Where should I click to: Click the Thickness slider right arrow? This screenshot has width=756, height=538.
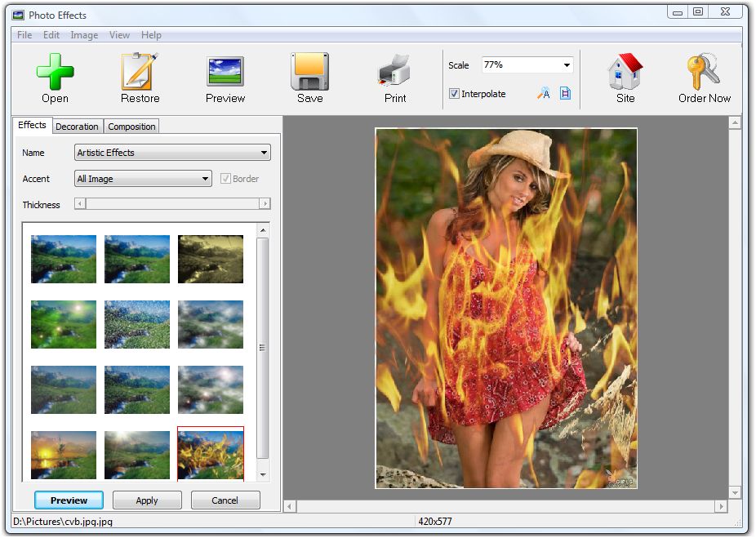pyautogui.click(x=265, y=204)
